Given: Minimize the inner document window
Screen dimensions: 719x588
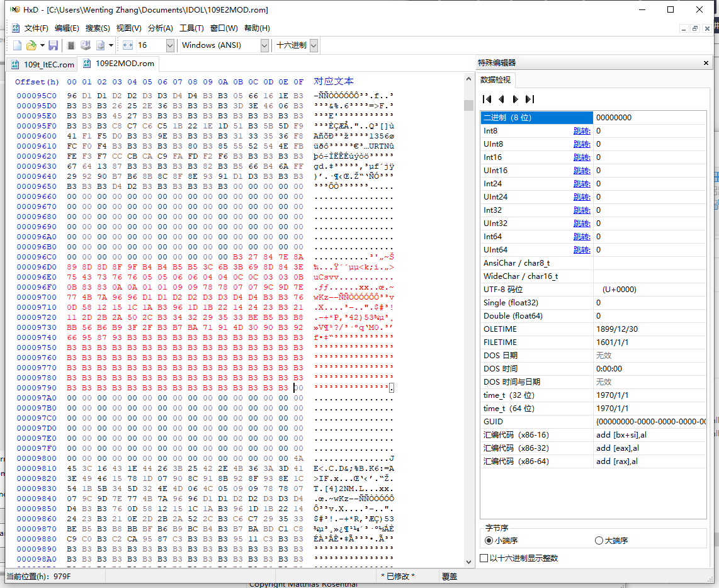Looking at the screenshot, I should tap(684, 28).
